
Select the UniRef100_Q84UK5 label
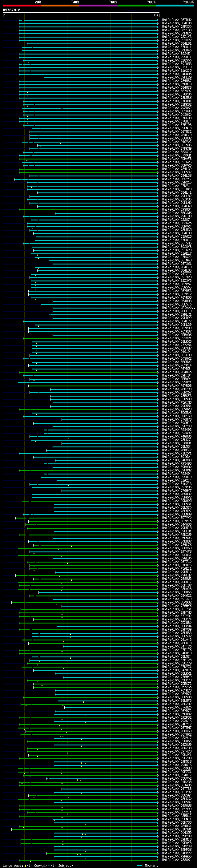pos(177,372)
